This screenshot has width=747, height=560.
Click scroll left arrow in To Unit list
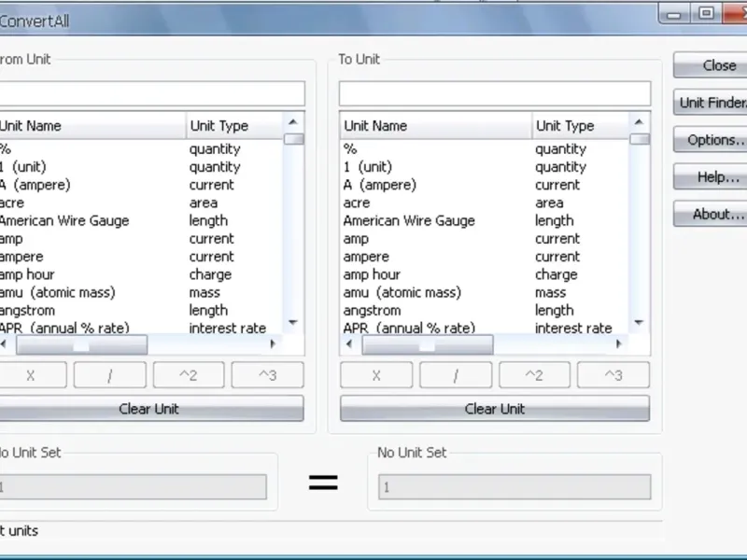[x=349, y=343]
